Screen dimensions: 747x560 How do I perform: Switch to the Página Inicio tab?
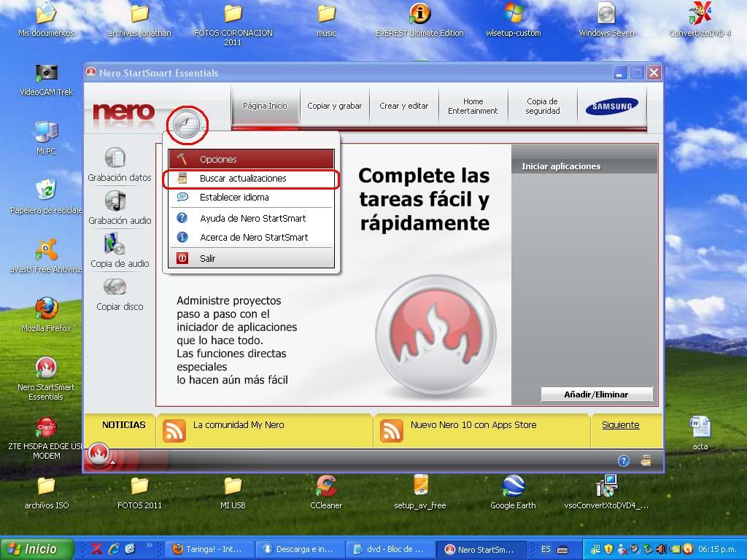(x=265, y=106)
